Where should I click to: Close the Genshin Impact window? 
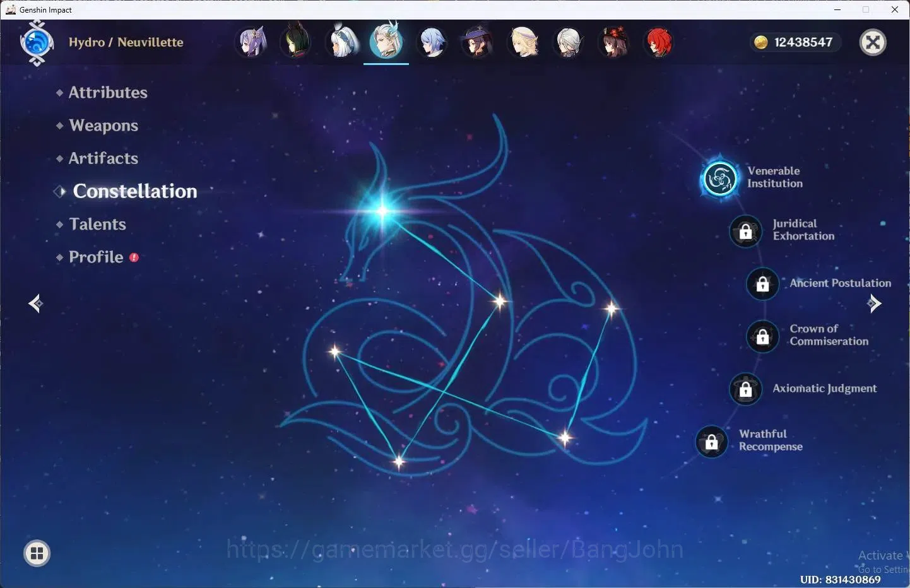pos(895,9)
